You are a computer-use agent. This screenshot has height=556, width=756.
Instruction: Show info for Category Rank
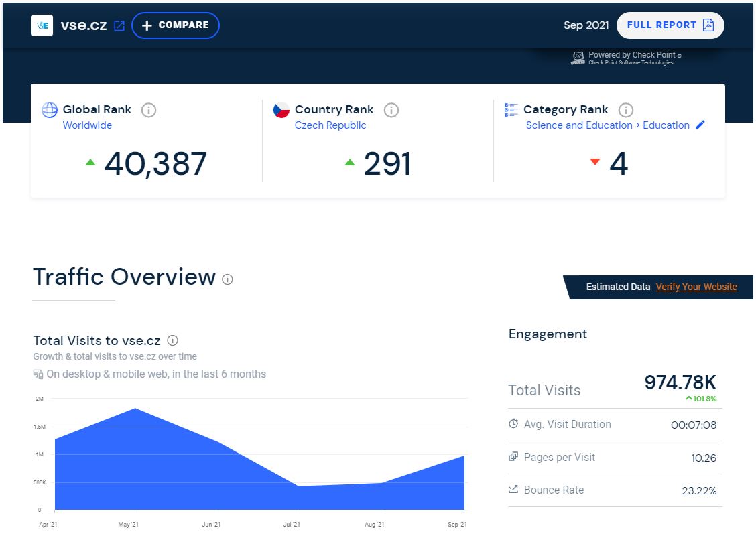point(626,110)
